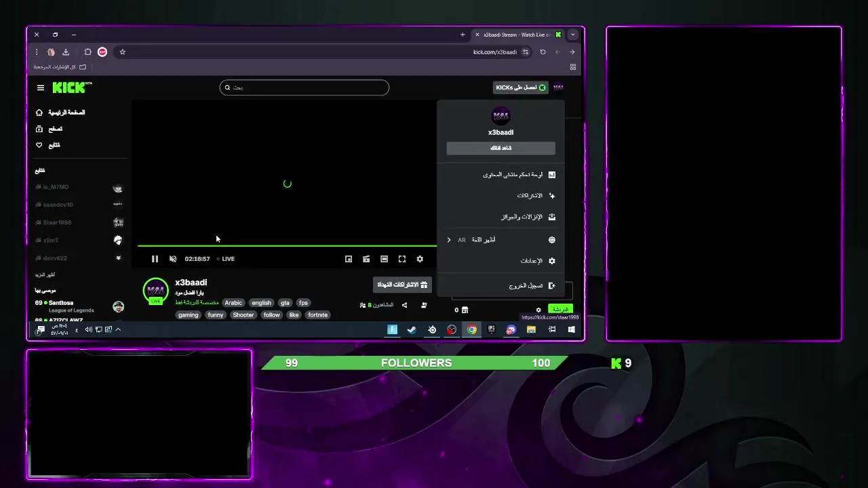
Task: Click the follow person icon beside share
Action: (x=424, y=305)
